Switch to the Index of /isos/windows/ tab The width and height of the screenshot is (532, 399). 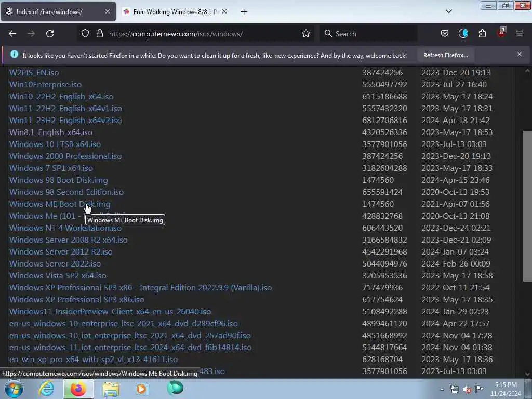(x=58, y=11)
